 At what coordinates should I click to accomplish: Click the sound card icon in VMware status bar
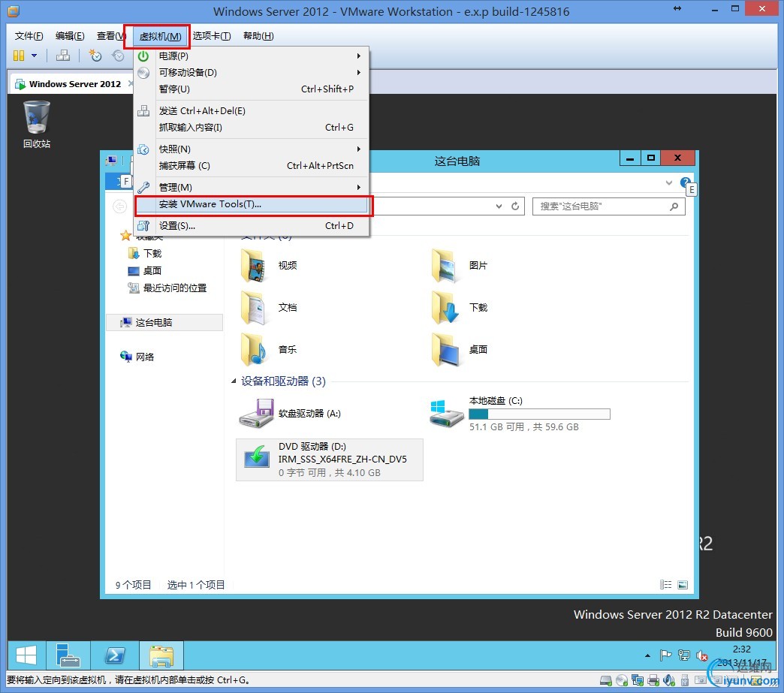(669, 680)
